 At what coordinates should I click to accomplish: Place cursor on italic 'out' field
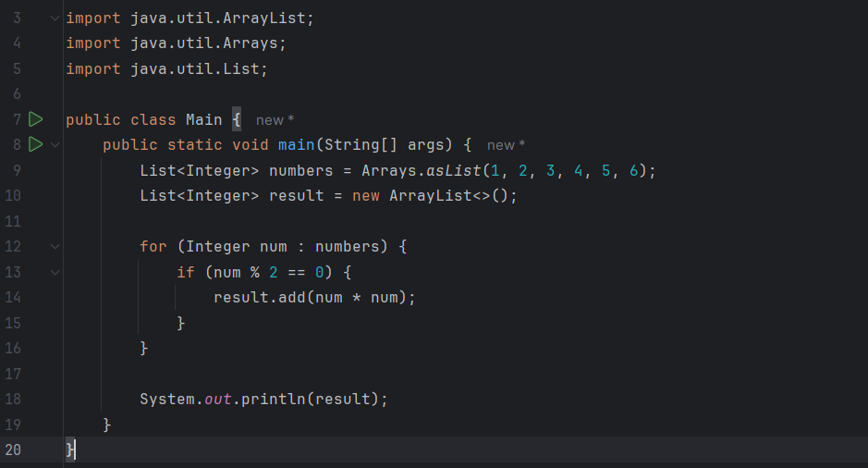tap(217, 399)
